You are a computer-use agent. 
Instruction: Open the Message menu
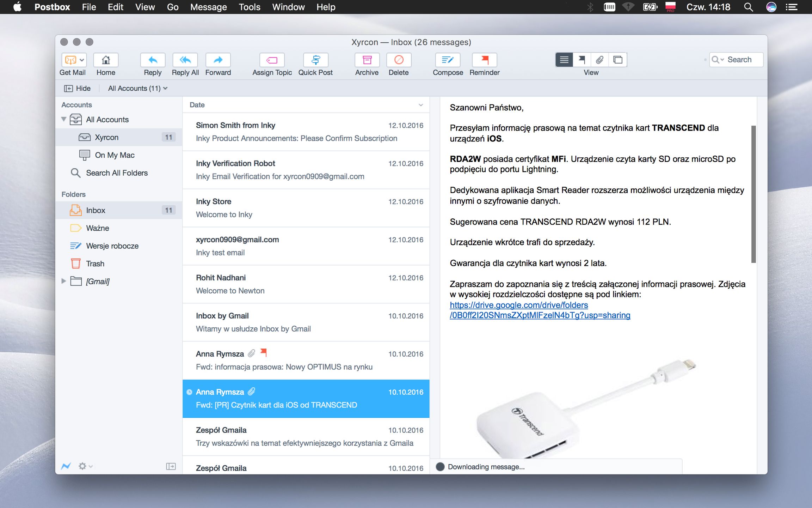[208, 7]
